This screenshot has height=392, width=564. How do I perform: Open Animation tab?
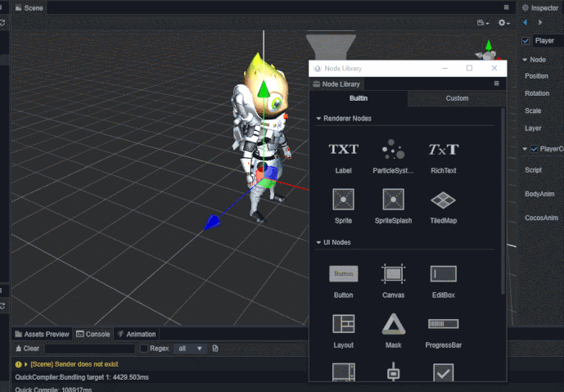[137, 334]
